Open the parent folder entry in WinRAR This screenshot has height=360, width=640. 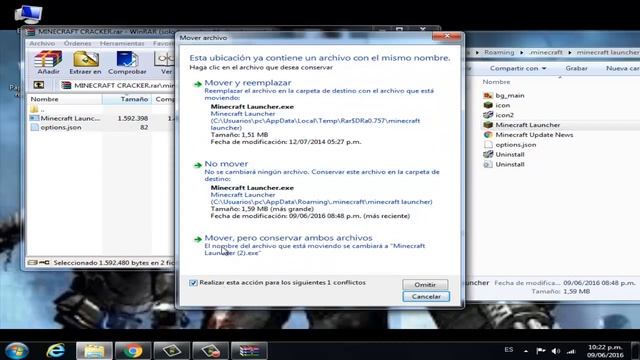[38, 109]
